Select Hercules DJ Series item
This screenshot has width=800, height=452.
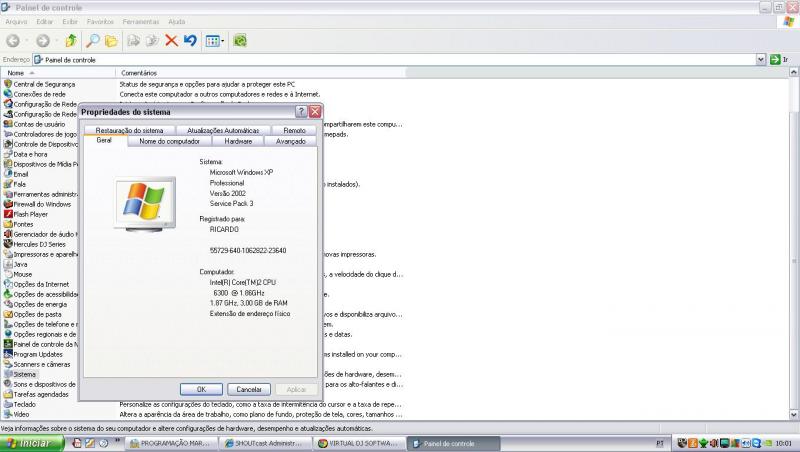point(35,244)
